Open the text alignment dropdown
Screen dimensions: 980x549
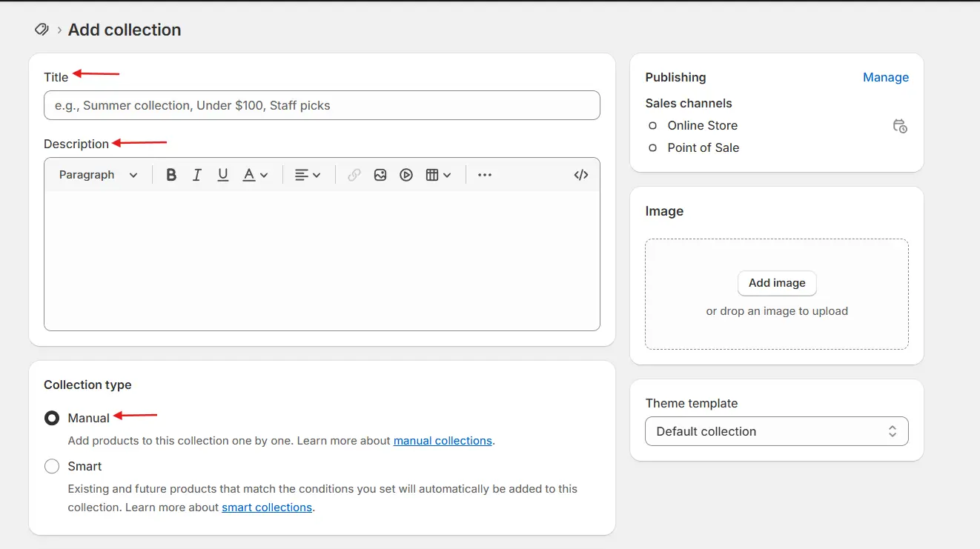click(308, 175)
